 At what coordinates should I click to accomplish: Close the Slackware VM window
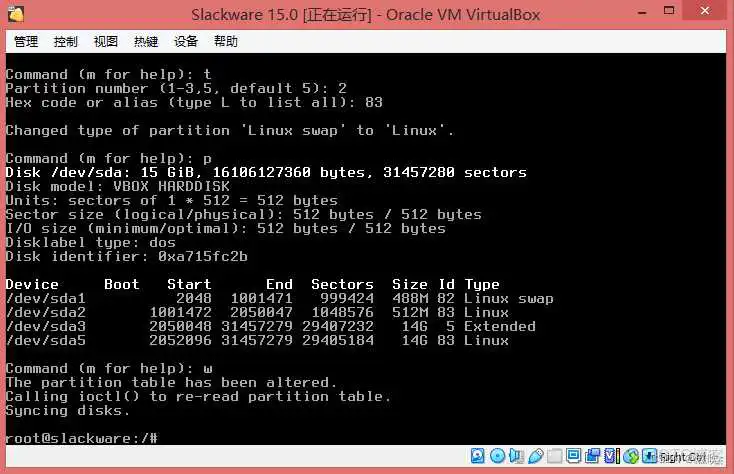coord(705,10)
